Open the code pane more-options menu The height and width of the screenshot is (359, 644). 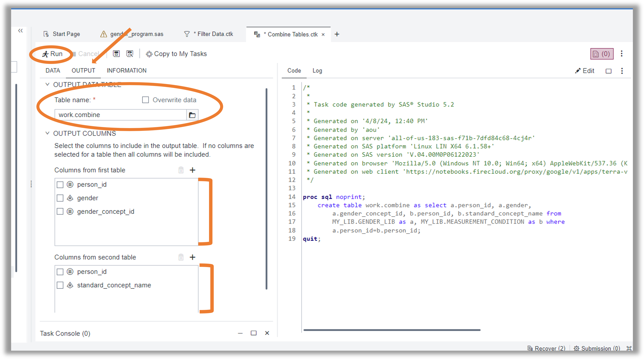point(622,71)
